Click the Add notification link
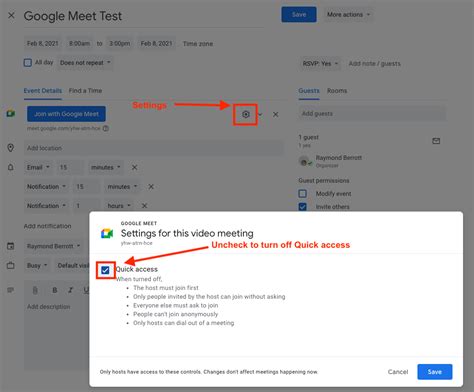The height and width of the screenshot is (392, 474). [x=47, y=226]
